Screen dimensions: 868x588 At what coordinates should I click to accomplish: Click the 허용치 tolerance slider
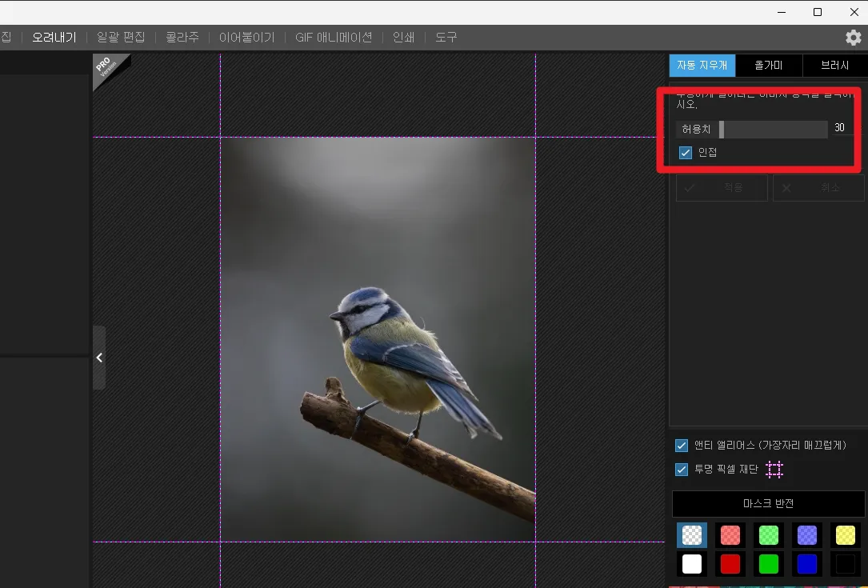point(773,129)
